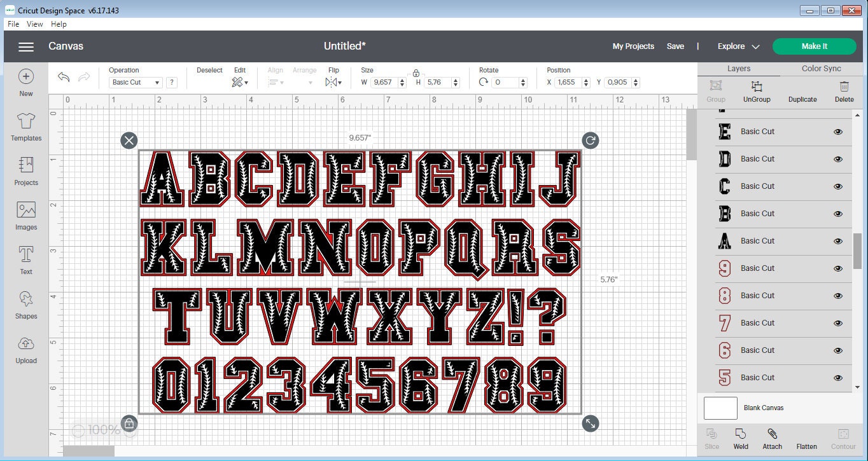Open My Projects
This screenshot has height=461, width=868.
pos(633,46)
